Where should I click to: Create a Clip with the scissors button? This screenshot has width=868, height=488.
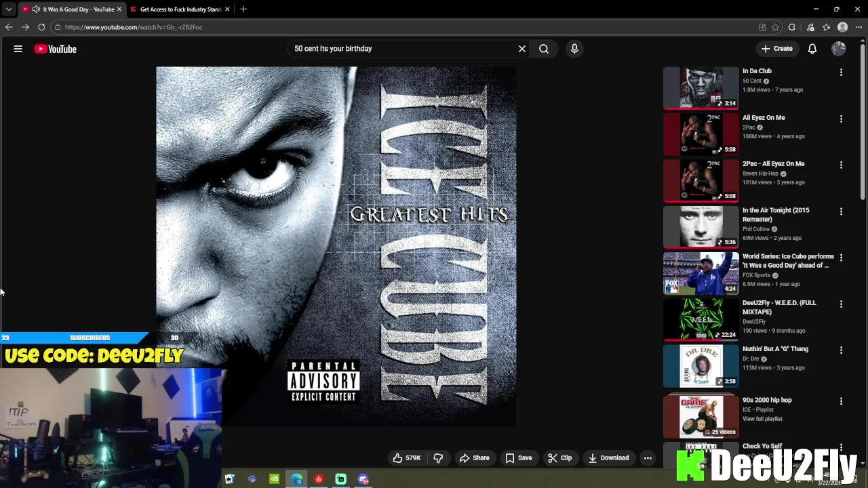[x=560, y=458]
